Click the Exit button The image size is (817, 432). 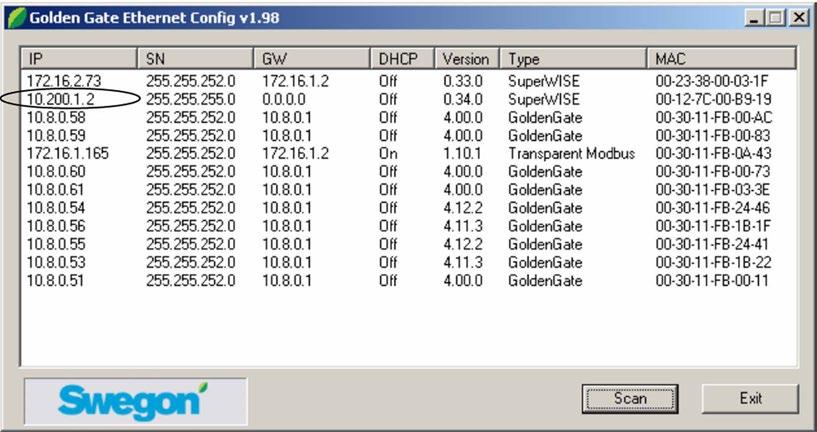(750, 399)
